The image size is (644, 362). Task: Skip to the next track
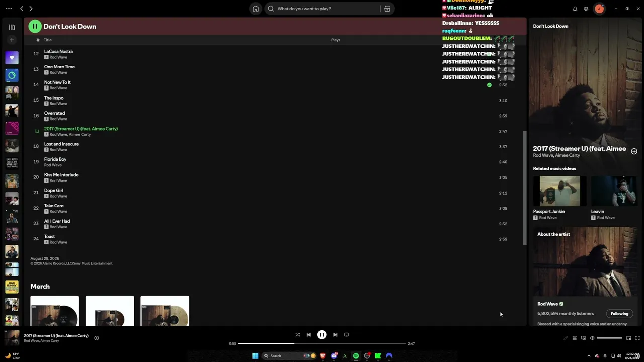click(335, 335)
